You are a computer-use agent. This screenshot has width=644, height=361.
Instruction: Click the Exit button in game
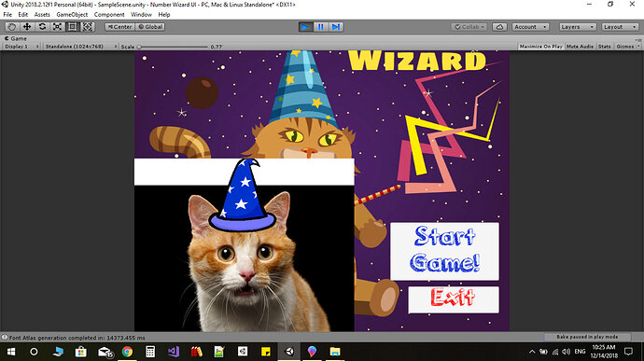pyautogui.click(x=454, y=299)
